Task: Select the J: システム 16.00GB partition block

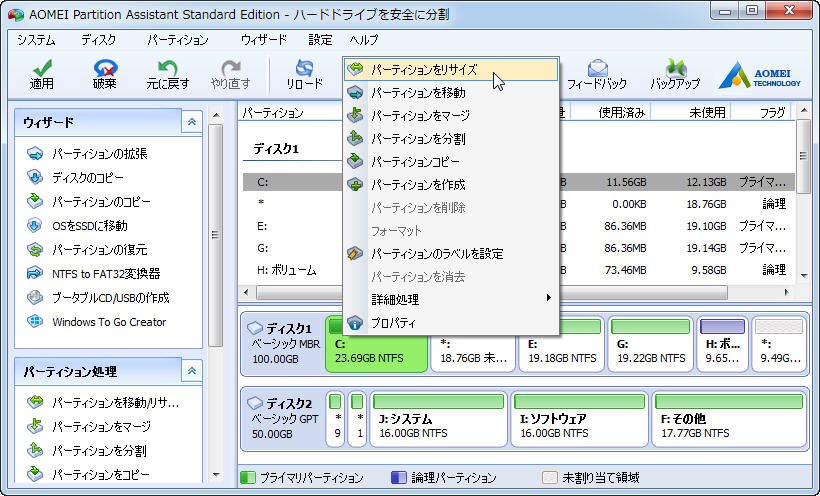Action: (438, 420)
